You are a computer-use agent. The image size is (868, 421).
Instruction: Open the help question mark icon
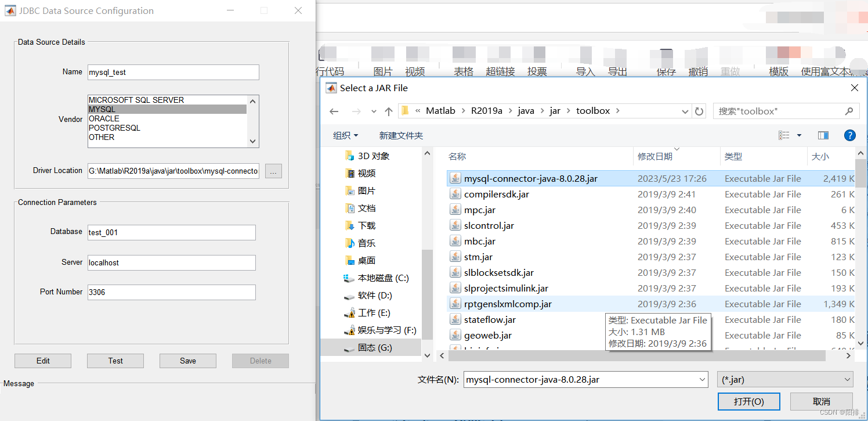tap(849, 135)
